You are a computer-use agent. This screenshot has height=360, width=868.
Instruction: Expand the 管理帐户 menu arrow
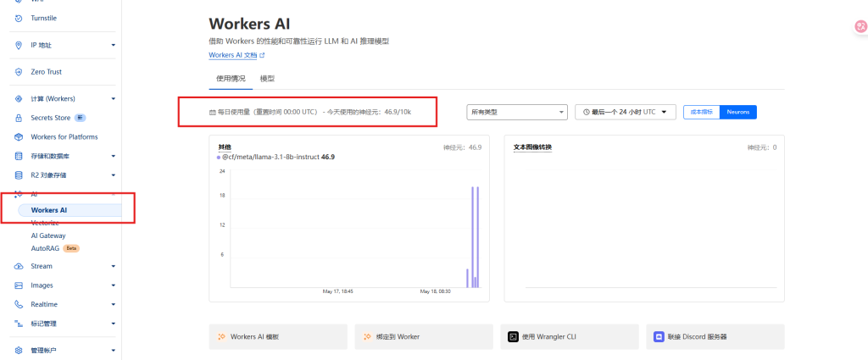click(x=113, y=350)
